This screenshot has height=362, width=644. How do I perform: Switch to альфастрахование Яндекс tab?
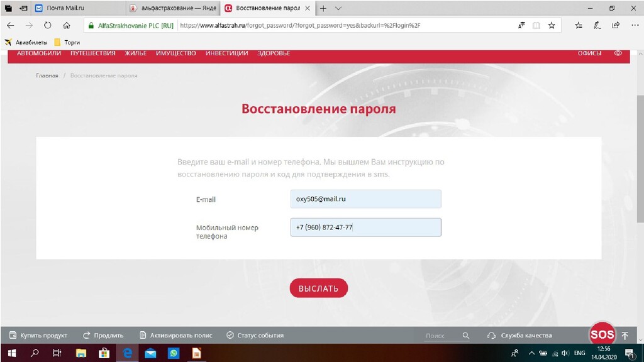(x=174, y=8)
